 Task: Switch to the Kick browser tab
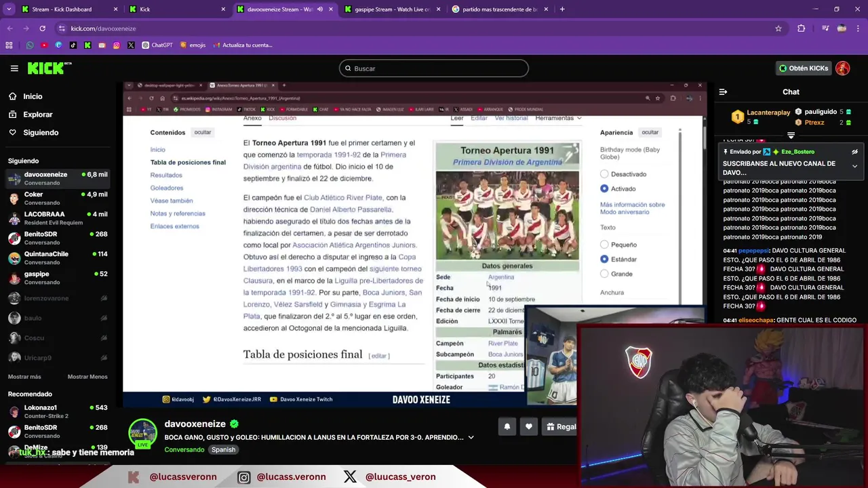click(178, 9)
